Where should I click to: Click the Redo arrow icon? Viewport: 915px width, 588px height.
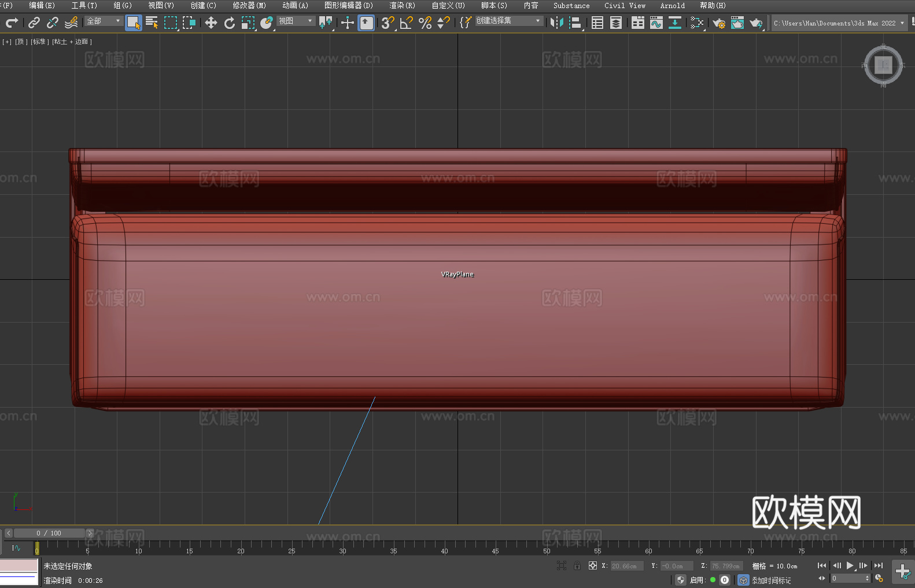point(12,23)
